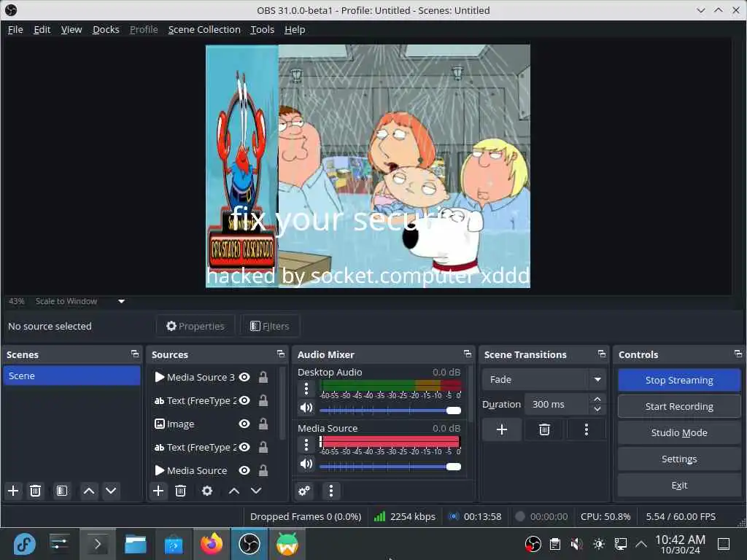Viewport: 747px width, 560px height.
Task: Click the clock showing 10:42 AM
Action: tap(680, 544)
